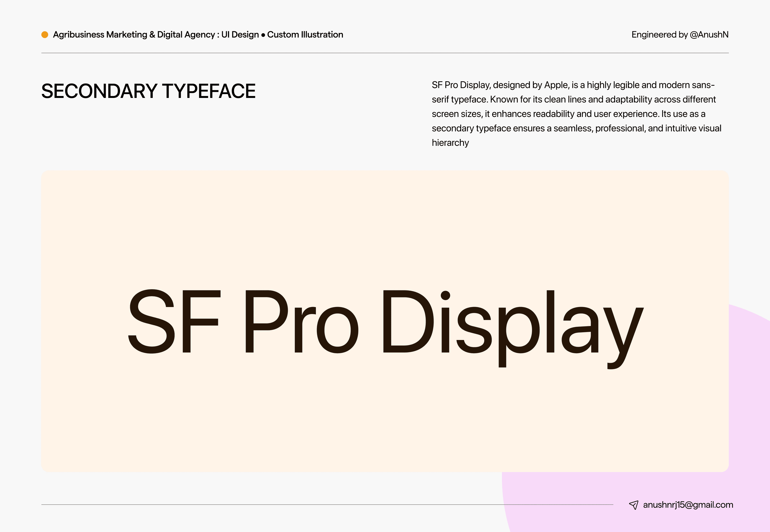Click "Custom Illustration" in the header line
Screen dimensions: 770x532
click(305, 35)
